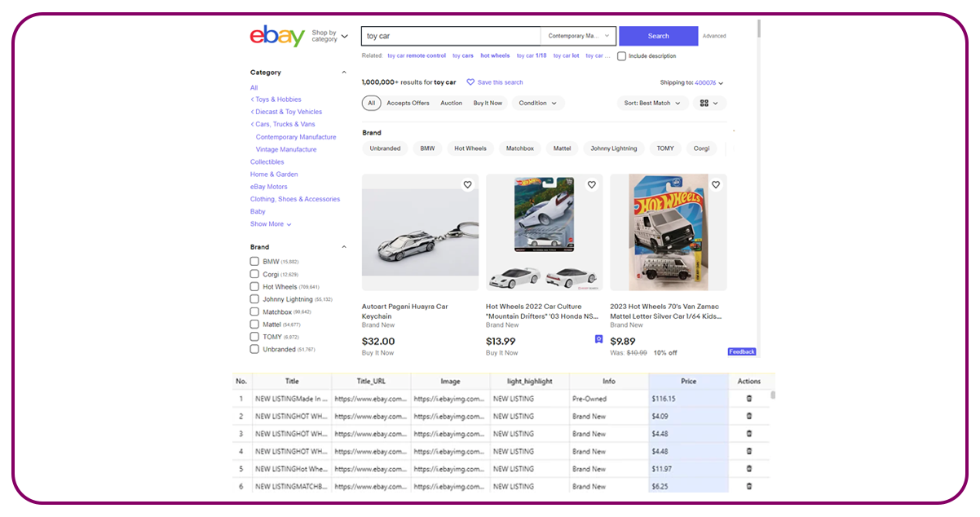
Task: Select the Johnny Lightning brand chip
Action: 614,148
